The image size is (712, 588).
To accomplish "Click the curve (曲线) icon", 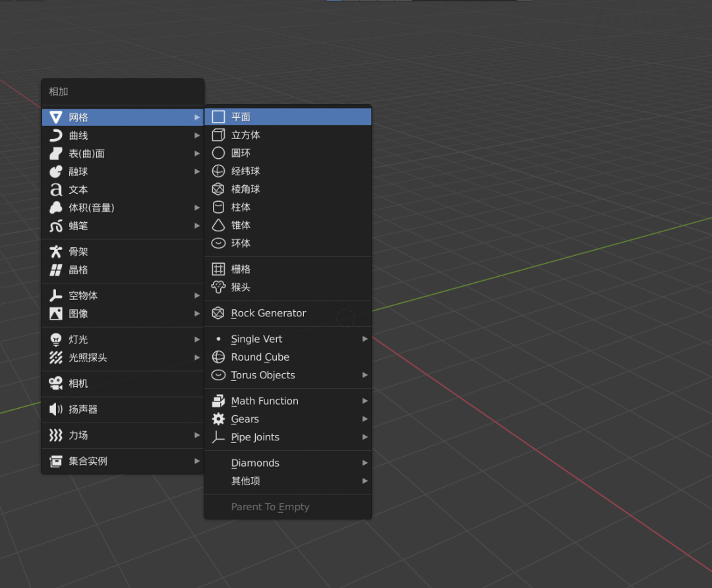I will (56, 135).
